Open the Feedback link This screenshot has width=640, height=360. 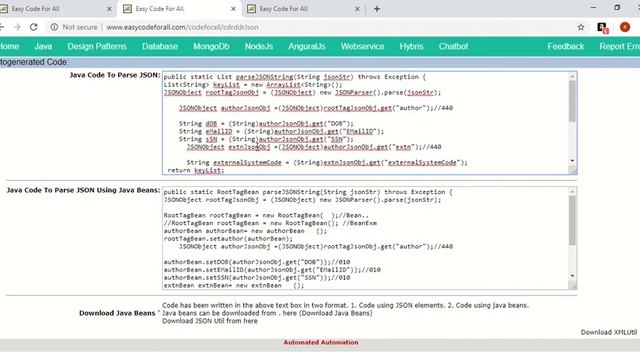(566, 47)
